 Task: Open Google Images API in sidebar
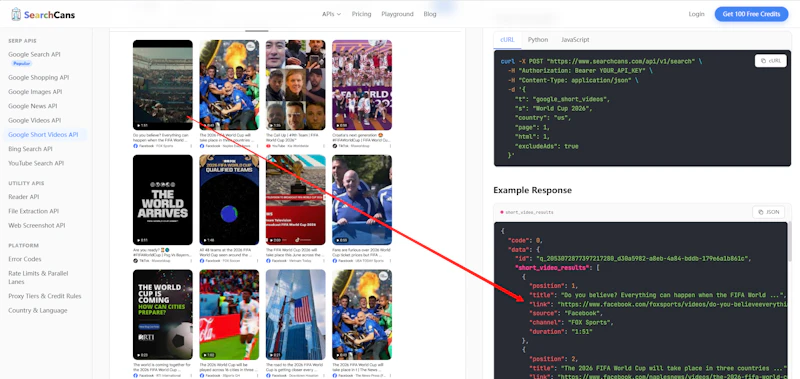click(x=35, y=92)
